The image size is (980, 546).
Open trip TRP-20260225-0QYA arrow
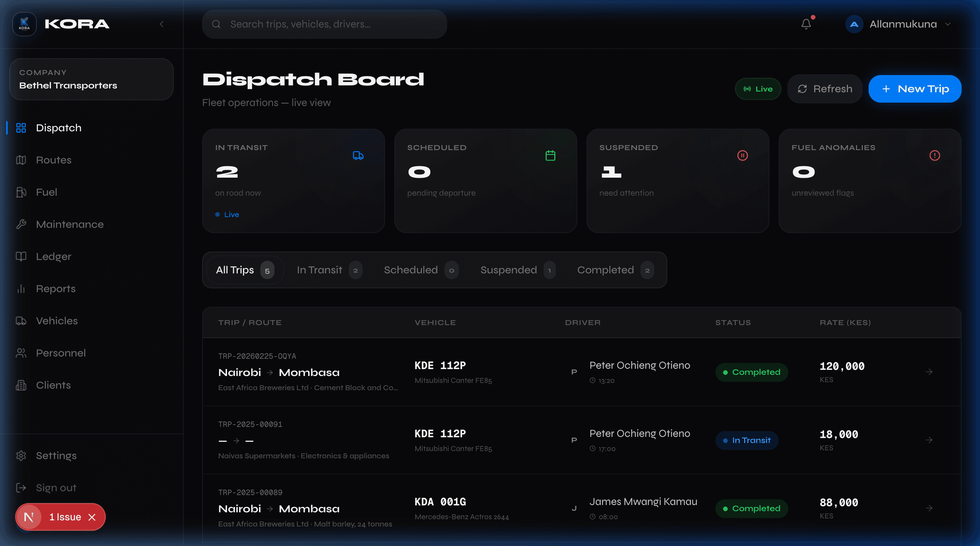[x=929, y=372]
